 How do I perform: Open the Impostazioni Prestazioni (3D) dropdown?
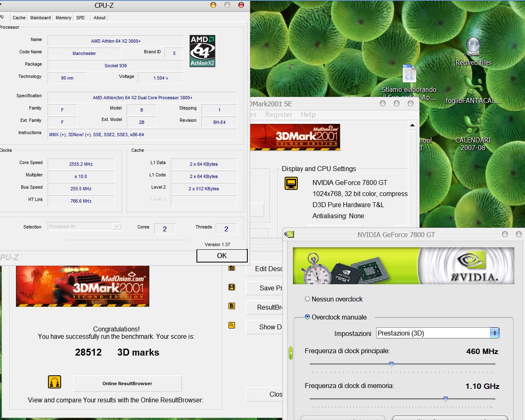438,333
